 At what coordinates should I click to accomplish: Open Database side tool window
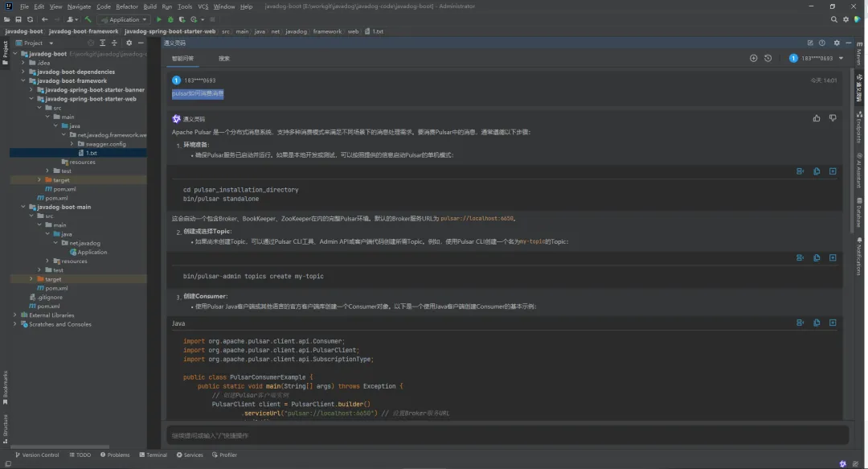click(x=858, y=212)
